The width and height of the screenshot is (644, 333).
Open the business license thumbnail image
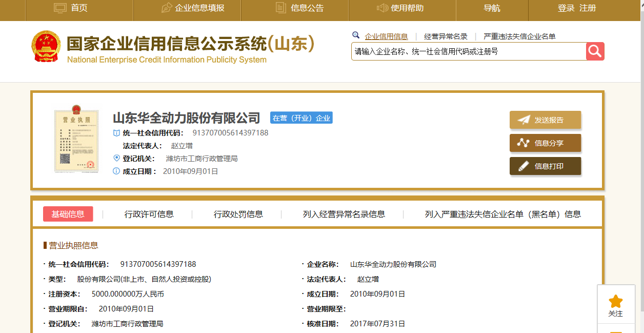(76, 139)
